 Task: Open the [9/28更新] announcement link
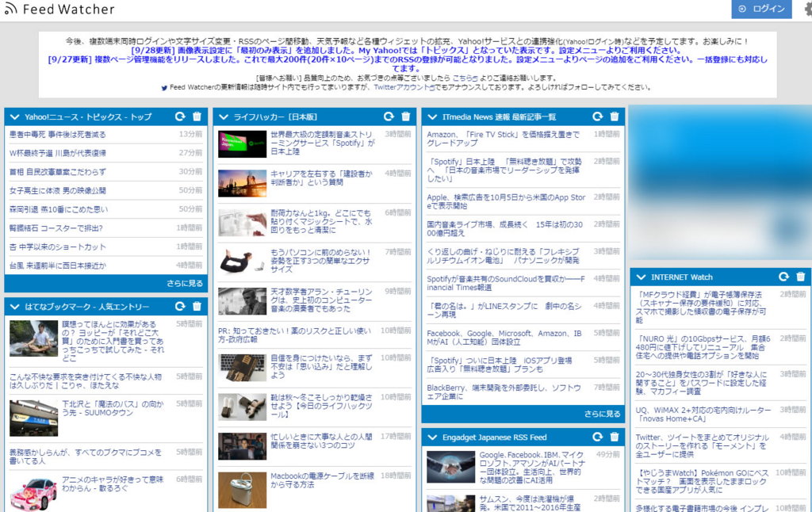point(406,51)
